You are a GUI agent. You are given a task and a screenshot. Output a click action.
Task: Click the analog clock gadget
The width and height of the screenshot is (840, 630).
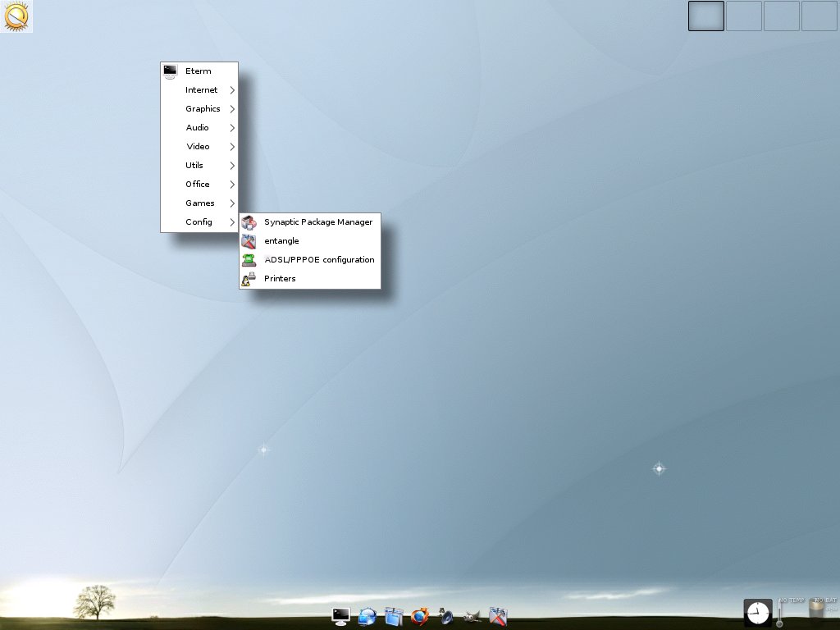pyautogui.click(x=758, y=612)
